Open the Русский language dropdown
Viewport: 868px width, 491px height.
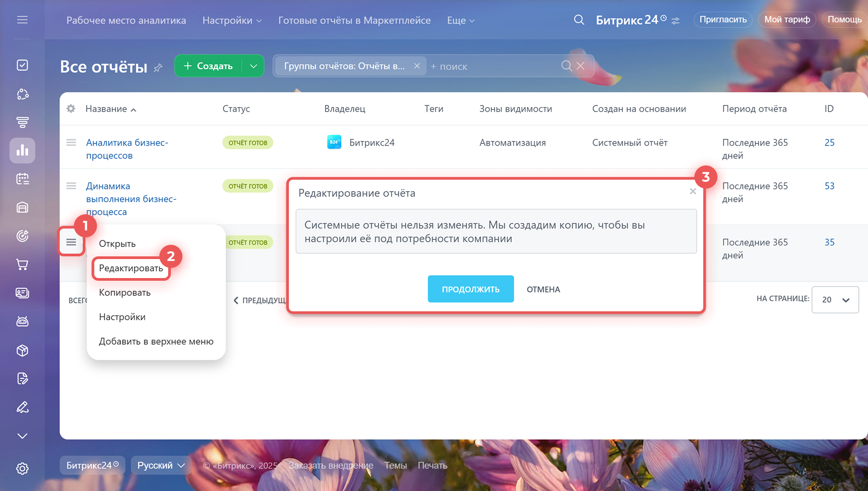coord(160,465)
